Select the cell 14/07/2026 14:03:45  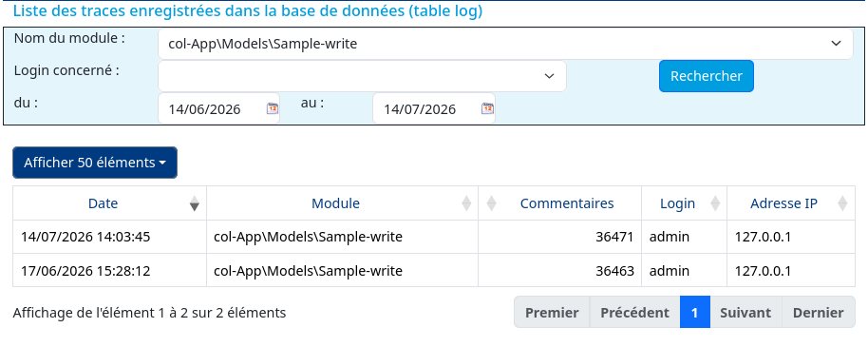[x=109, y=237]
